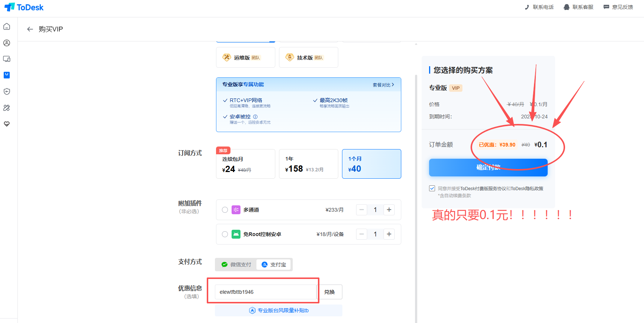Click 联系电话 in the top bar
The height and width of the screenshot is (323, 644).
click(x=539, y=7)
